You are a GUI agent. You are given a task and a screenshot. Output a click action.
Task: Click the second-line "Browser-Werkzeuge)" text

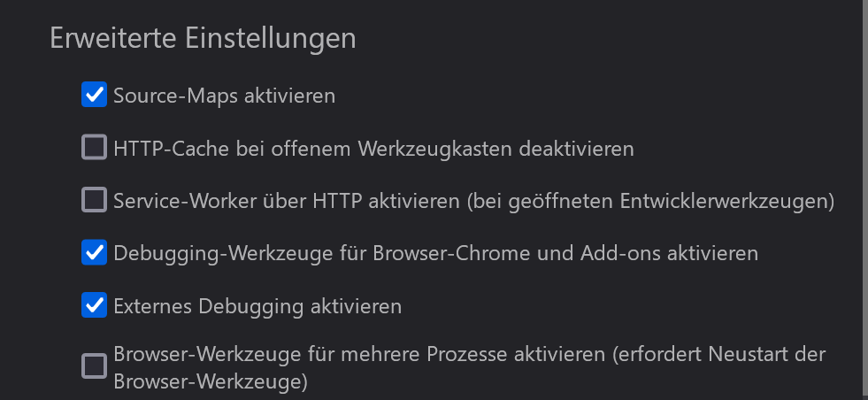click(x=210, y=381)
